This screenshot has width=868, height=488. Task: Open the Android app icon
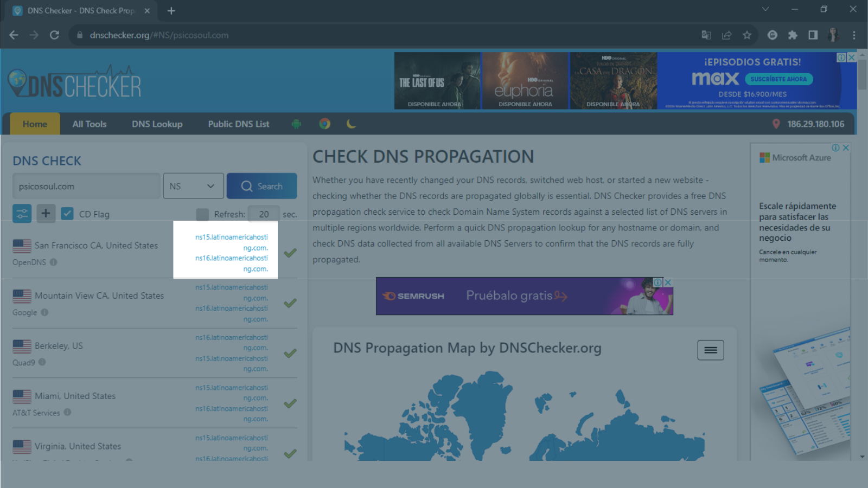(296, 124)
